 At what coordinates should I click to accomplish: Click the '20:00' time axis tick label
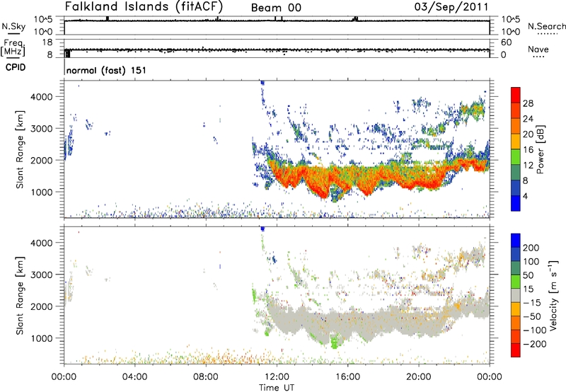[x=419, y=377]
